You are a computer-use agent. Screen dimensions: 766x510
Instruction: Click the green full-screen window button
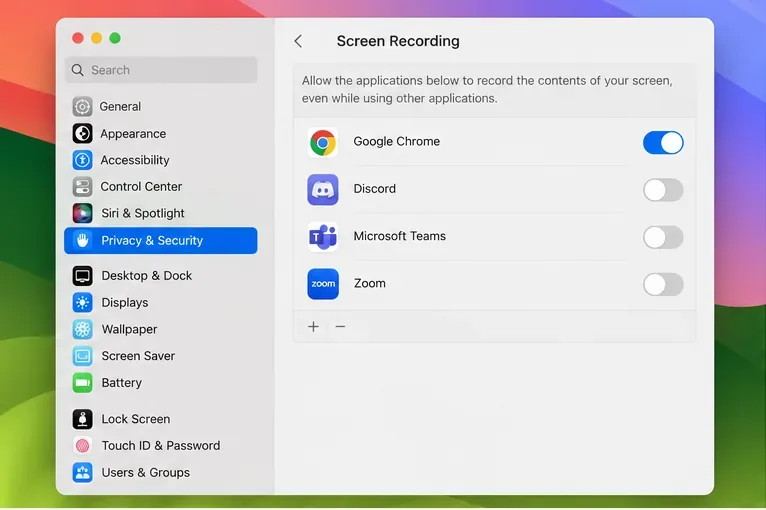(x=115, y=38)
